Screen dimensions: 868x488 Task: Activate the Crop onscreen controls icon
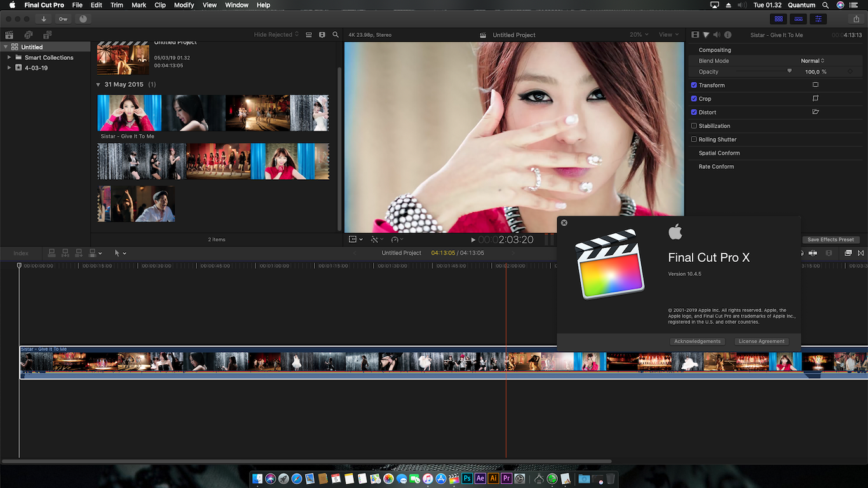(815, 98)
